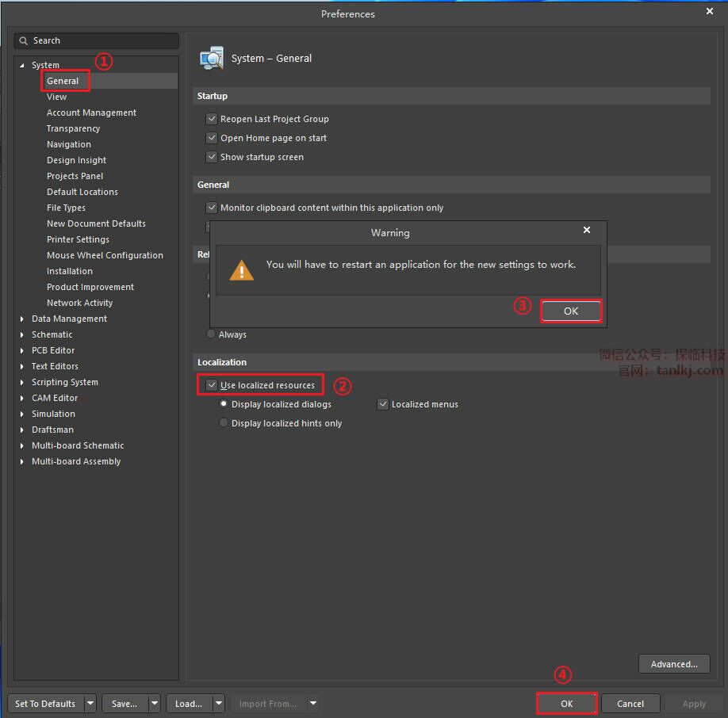Toggle Use localized resources checkbox
The width and height of the screenshot is (728, 718).
[212, 385]
